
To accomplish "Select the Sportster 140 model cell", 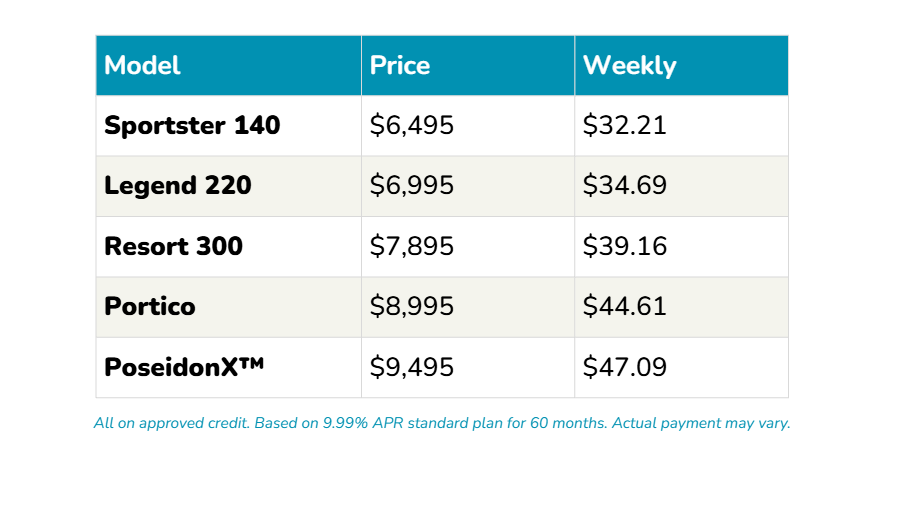I will (192, 126).
